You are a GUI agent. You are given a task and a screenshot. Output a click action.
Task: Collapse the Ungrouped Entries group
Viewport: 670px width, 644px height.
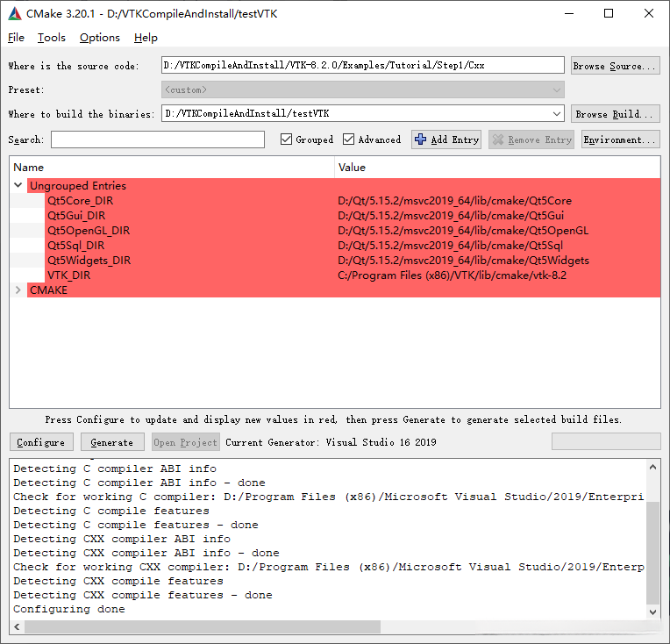pyautogui.click(x=18, y=186)
